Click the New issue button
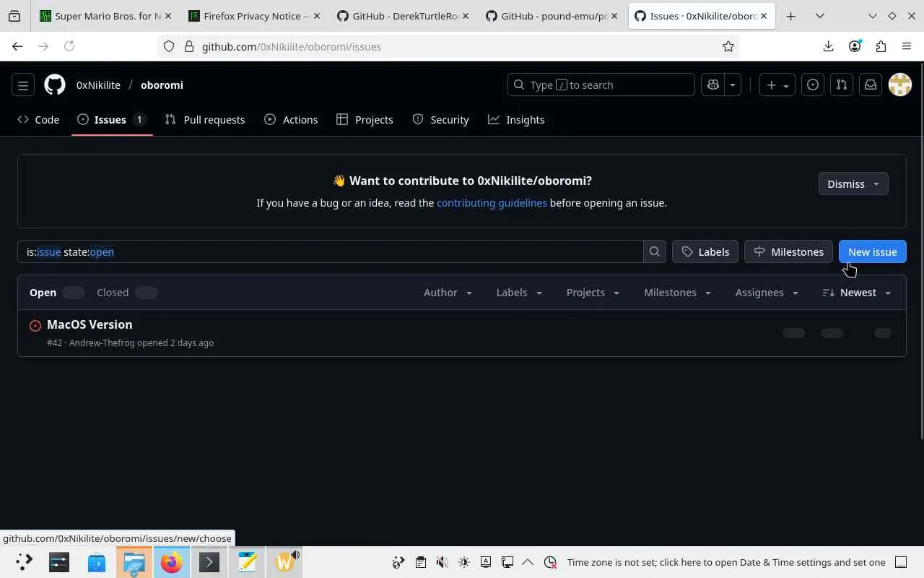The width and height of the screenshot is (924, 578). tap(873, 251)
